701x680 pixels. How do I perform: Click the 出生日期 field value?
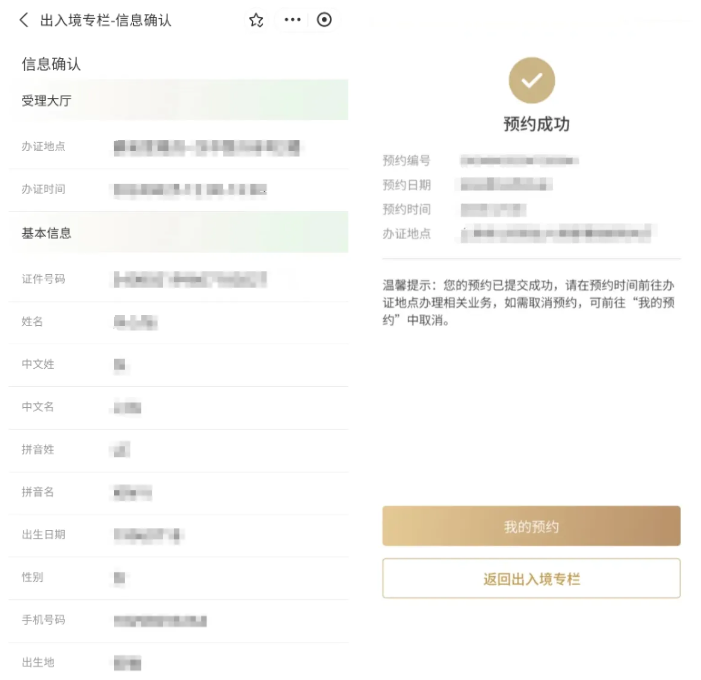point(148,535)
